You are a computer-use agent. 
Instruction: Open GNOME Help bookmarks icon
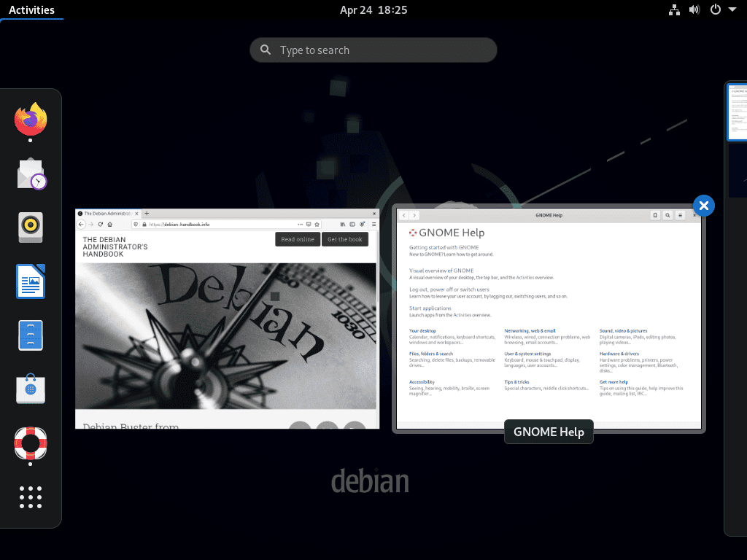654,215
